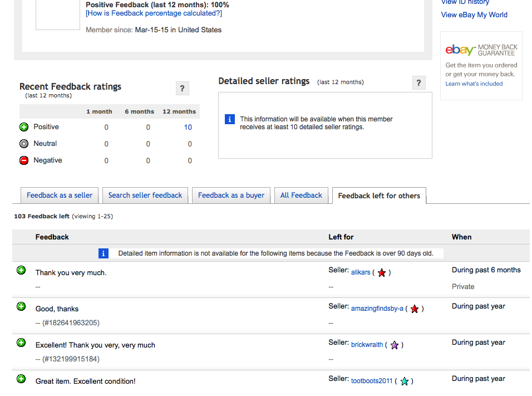The width and height of the screenshot is (532, 396).
Task: Click 'Member since: Mar-15-15 in United States'
Action: point(154,30)
